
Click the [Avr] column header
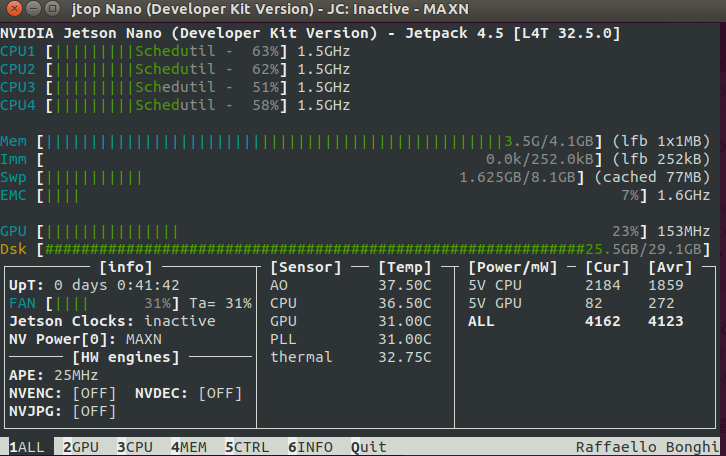pos(670,268)
